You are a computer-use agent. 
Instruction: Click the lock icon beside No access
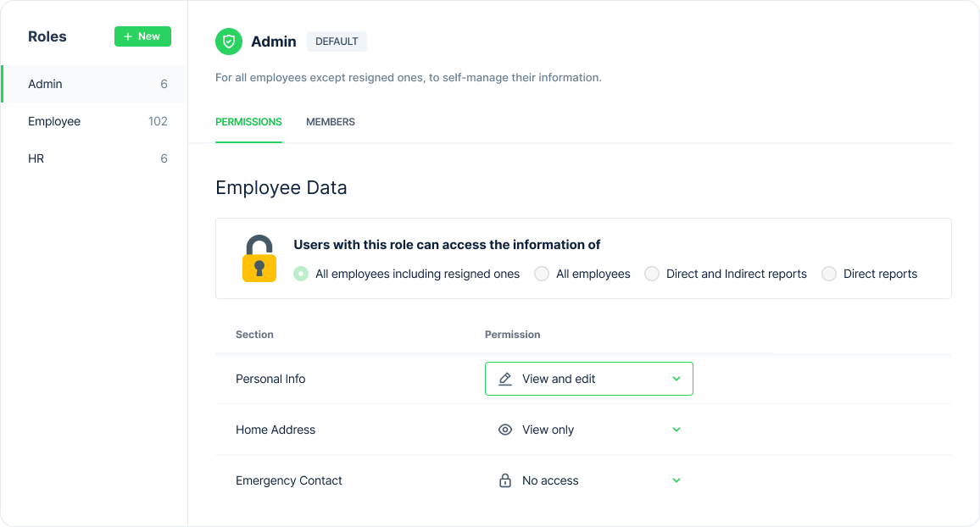(505, 480)
